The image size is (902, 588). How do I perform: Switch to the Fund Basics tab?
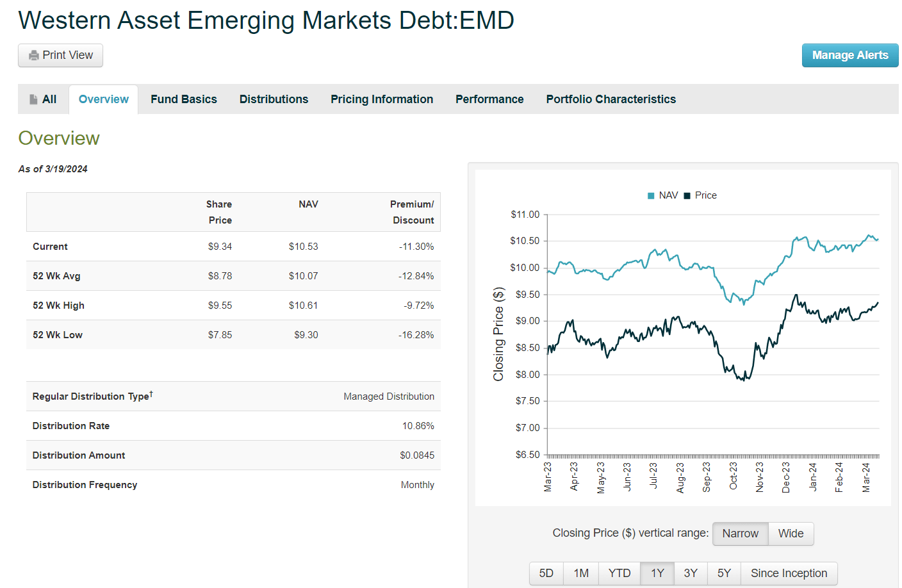(x=184, y=99)
